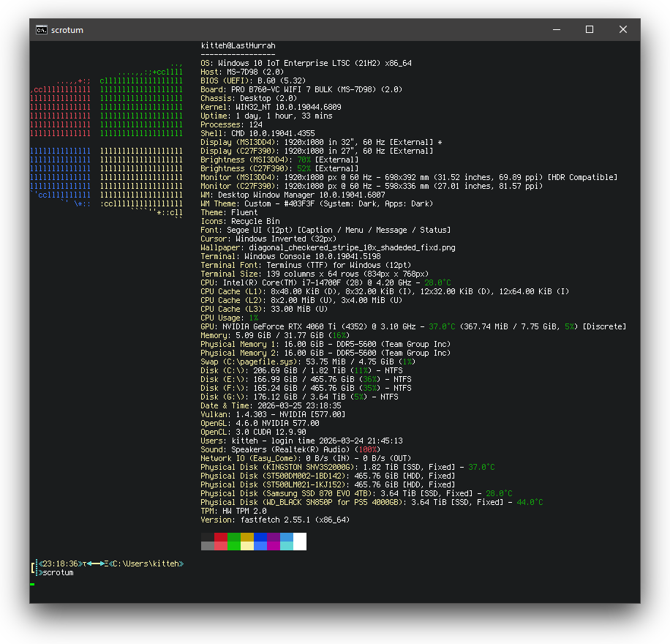Click the console icon in the title bar
Screen dimensions: 670x644
click(x=42, y=30)
